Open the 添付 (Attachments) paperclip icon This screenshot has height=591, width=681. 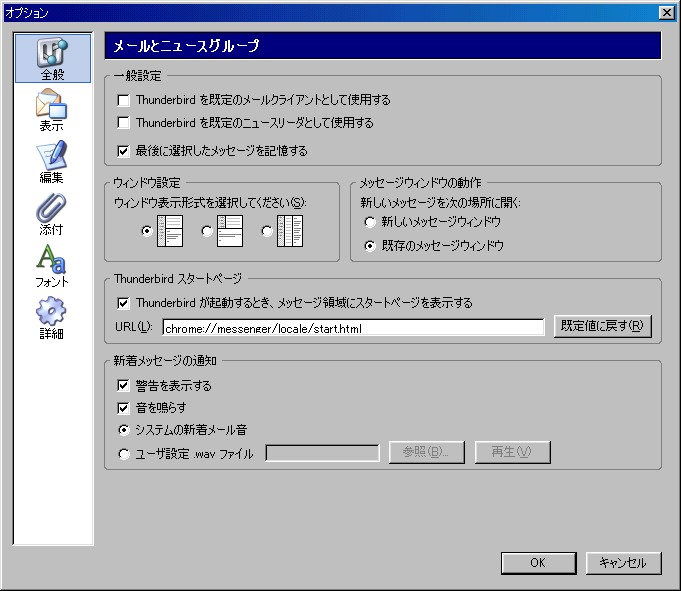point(52,214)
